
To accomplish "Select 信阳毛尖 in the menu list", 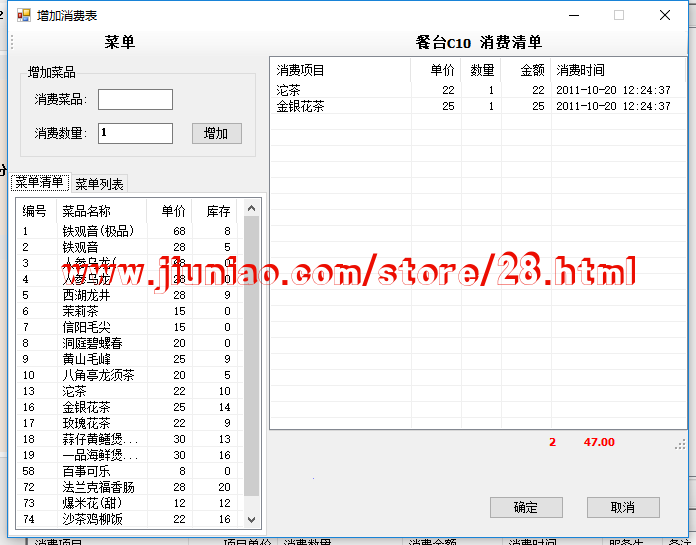I will (130, 327).
